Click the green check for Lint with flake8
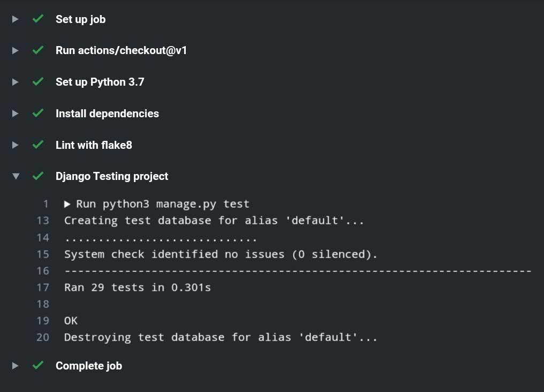Viewport: 544px width, 392px height. [37, 145]
